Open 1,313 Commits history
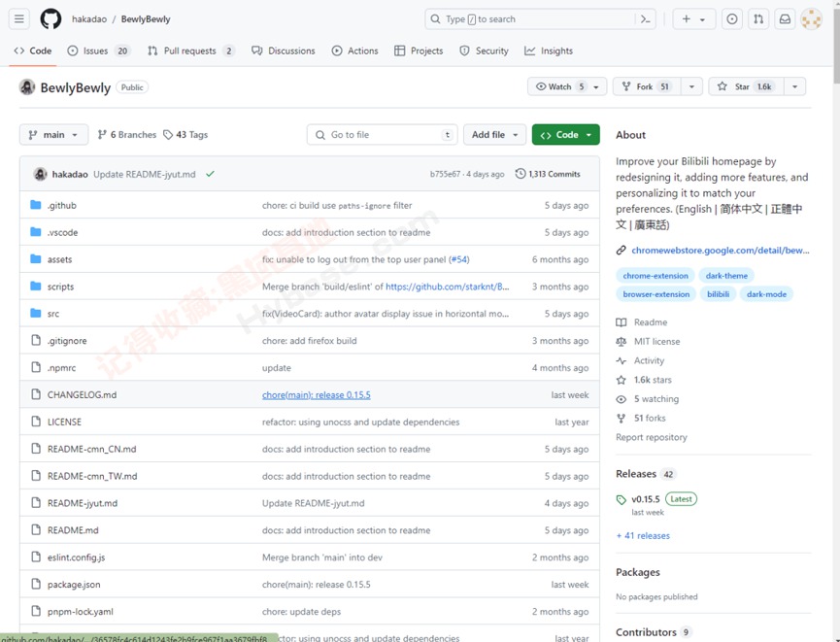The width and height of the screenshot is (840, 642). click(548, 174)
